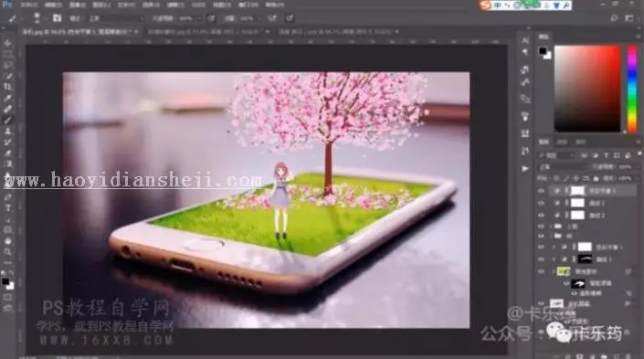Click the lock all layer icon
The height and width of the screenshot is (359, 644).
[596, 179]
